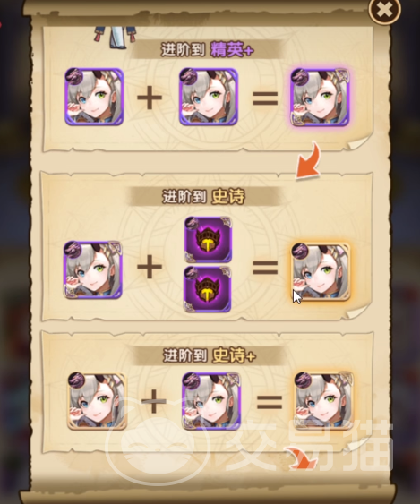Select the gold-framed hero in 史诗+ row
The height and width of the screenshot is (504, 420).
[x=97, y=401]
